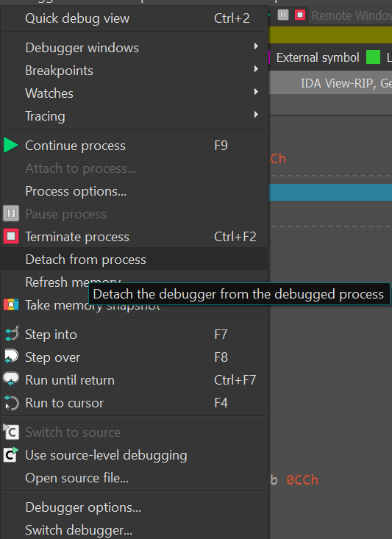The height and width of the screenshot is (539, 392).
Task: Open Process options dialog entry
Action: click(x=134, y=190)
